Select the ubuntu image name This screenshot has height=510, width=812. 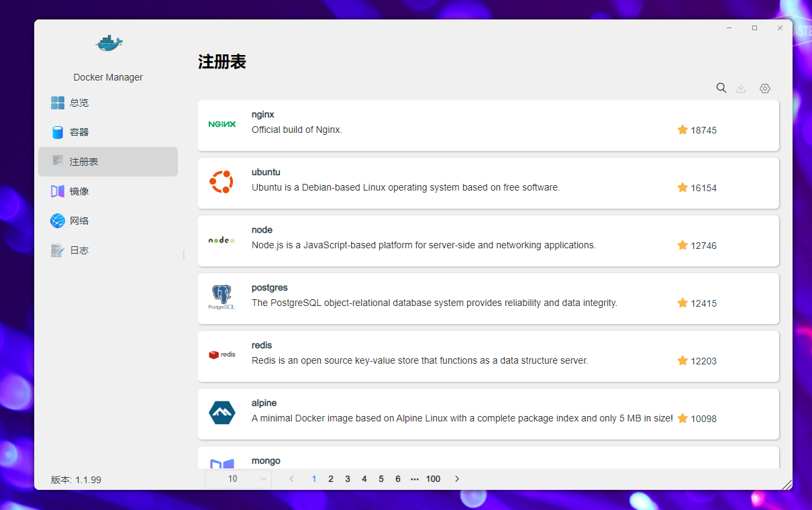point(266,172)
